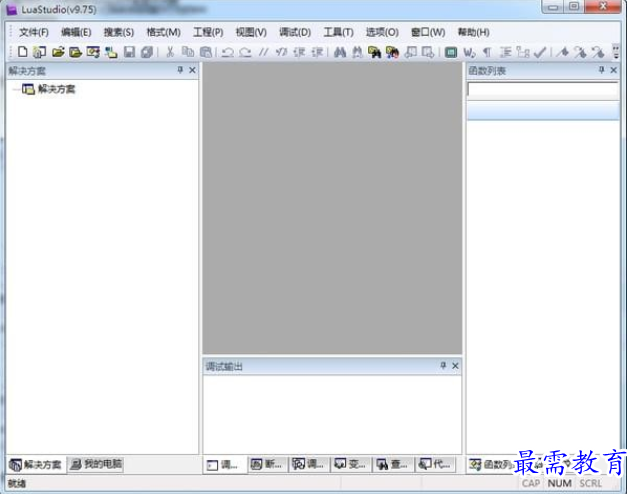Pin the 解决方案 panel
The width and height of the screenshot is (635, 494).
(180, 70)
